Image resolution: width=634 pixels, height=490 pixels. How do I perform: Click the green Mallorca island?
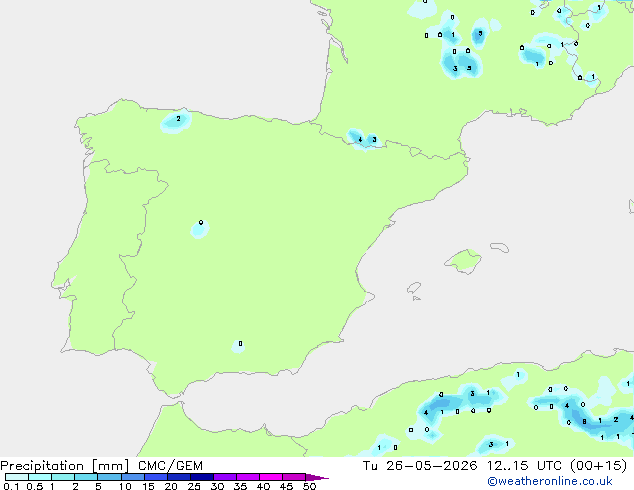tap(464, 261)
